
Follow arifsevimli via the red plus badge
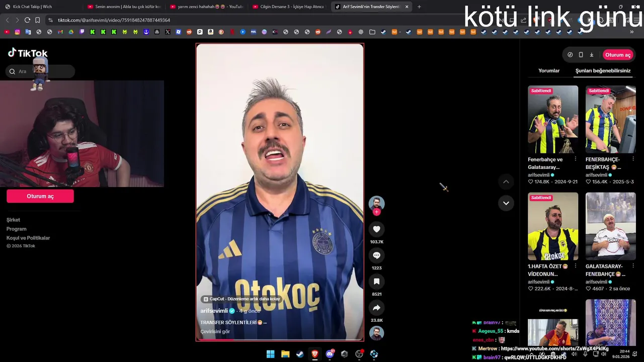(376, 212)
